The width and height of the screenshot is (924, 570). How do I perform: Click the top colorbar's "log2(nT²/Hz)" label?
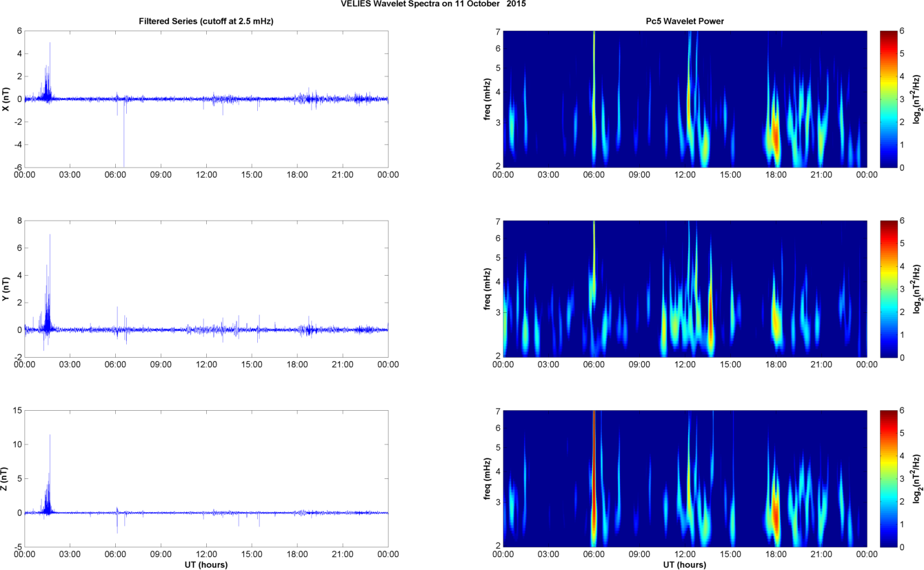917,99
